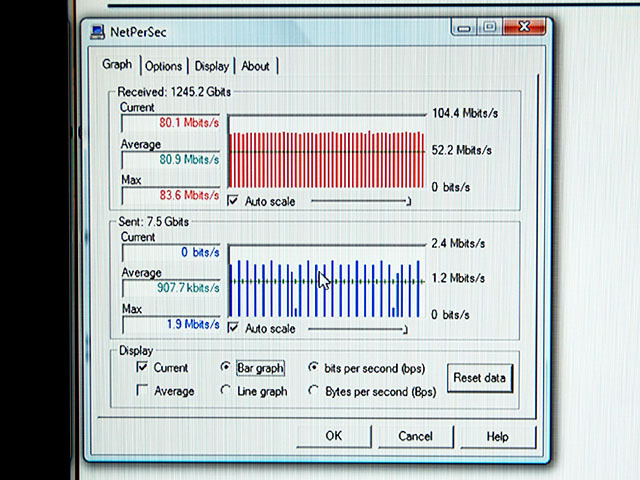Click the blue Sent bar graph
The width and height of the screenshot is (640, 480).
click(x=327, y=281)
